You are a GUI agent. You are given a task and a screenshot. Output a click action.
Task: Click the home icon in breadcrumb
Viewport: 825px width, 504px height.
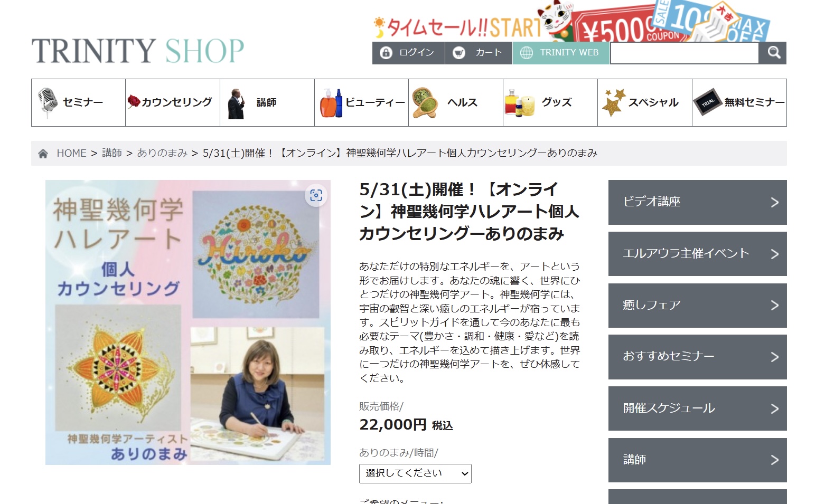click(x=43, y=154)
